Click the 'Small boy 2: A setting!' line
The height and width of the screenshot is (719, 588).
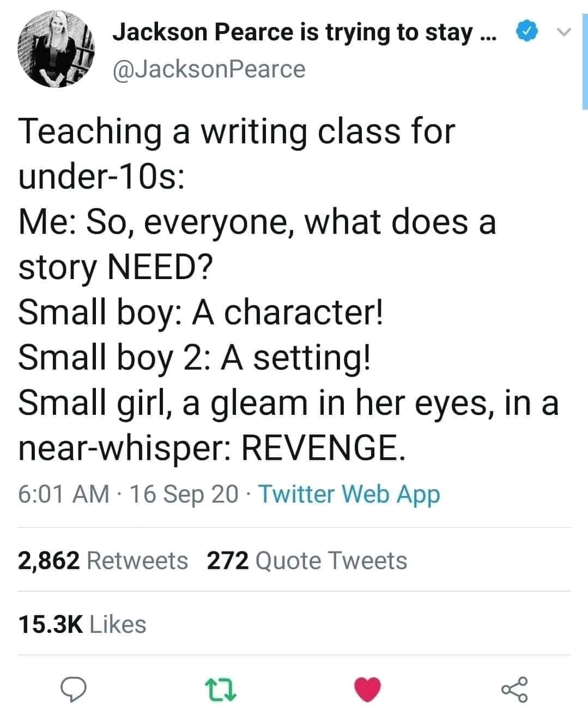click(195, 358)
